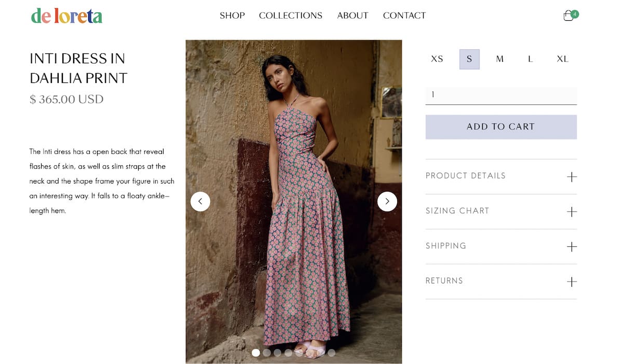The height and width of the screenshot is (364, 623).
Task: Visit the Contact page link
Action: point(404,16)
